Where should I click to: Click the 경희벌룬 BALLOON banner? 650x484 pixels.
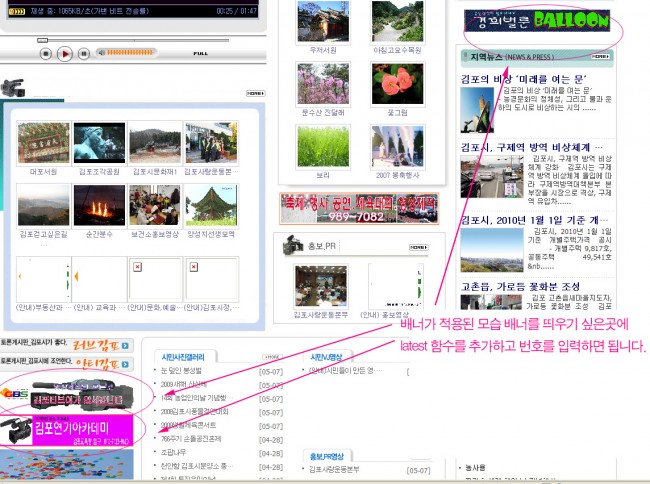coord(537,21)
